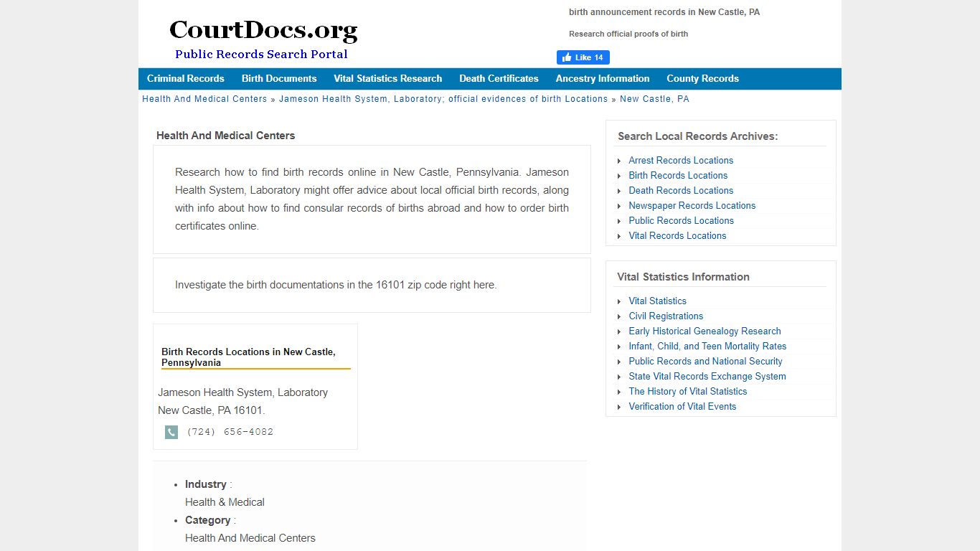Screen dimensions: 980x551
Task: Open Jameson Health System Laboratory breadcrumb link
Action: (x=443, y=99)
